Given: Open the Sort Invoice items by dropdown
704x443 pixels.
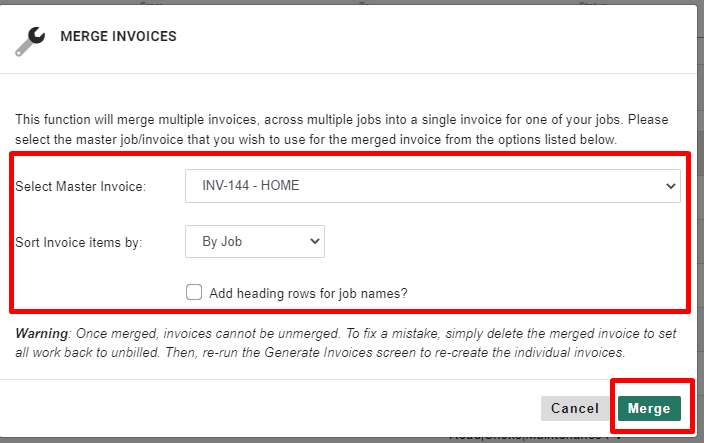Looking at the screenshot, I should coord(255,241).
